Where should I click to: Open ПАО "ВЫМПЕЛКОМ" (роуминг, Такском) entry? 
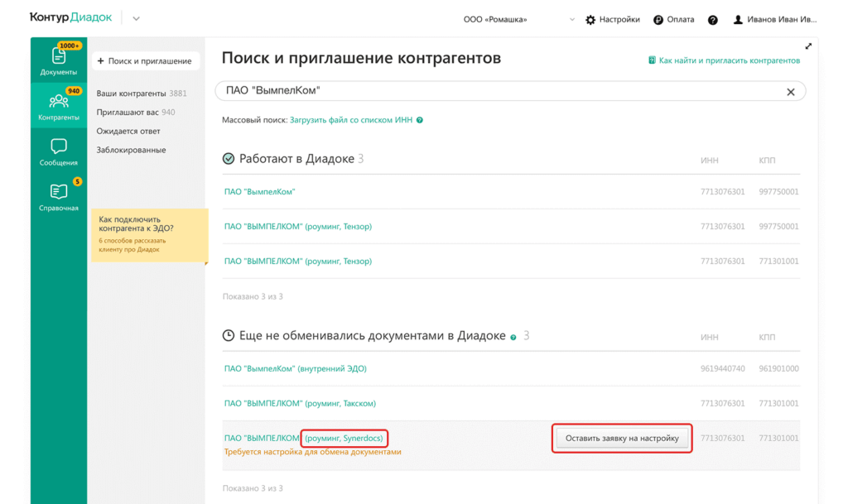point(300,404)
